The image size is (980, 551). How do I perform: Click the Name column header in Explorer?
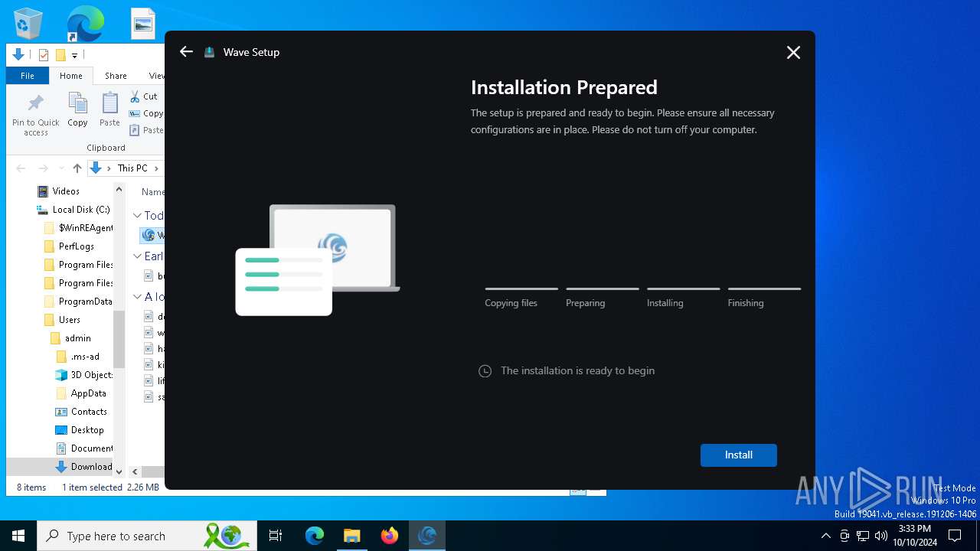(153, 192)
